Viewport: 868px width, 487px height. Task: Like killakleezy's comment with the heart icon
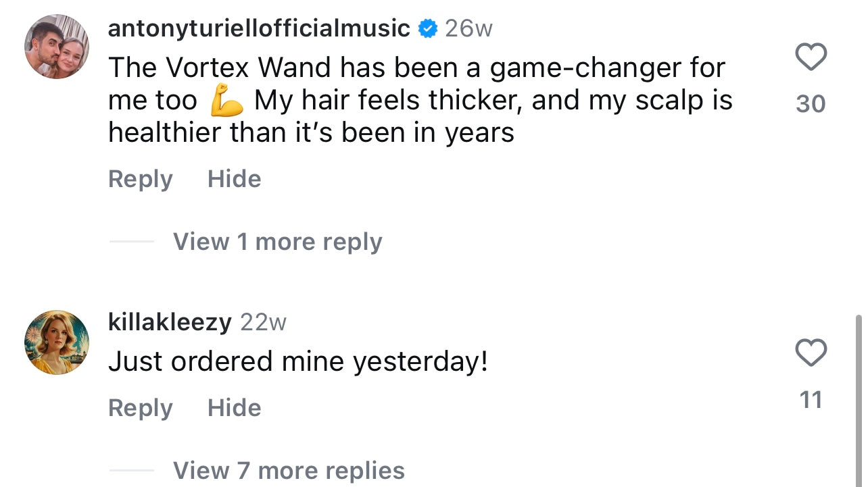pyautogui.click(x=811, y=353)
